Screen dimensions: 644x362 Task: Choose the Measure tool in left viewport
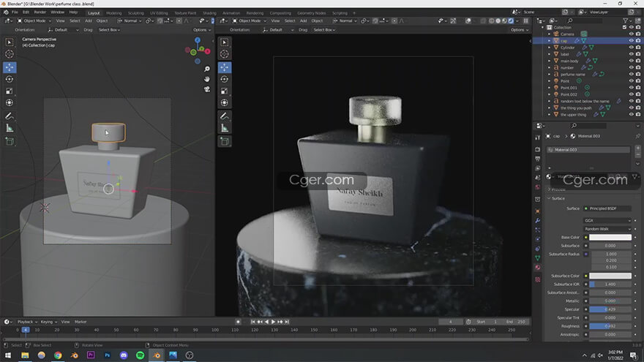pos(10,129)
